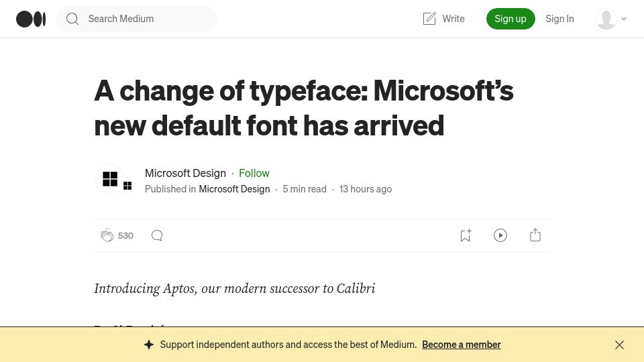The width and height of the screenshot is (644, 362).
Task: Play the article audio with listen button
Action: 500,235
